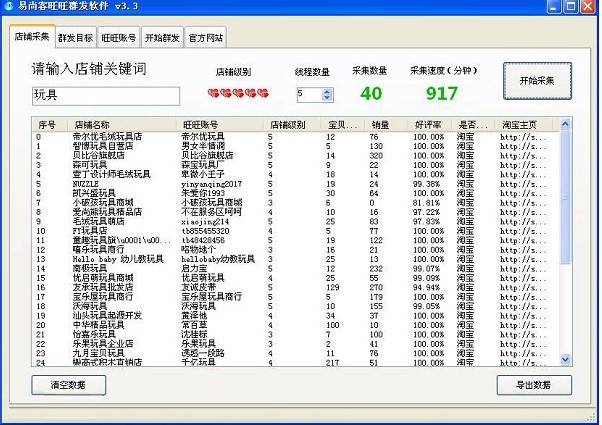Increase the 线程数量 thread count with up arrow
Viewport: 602px width, 425px height.
click(x=327, y=92)
